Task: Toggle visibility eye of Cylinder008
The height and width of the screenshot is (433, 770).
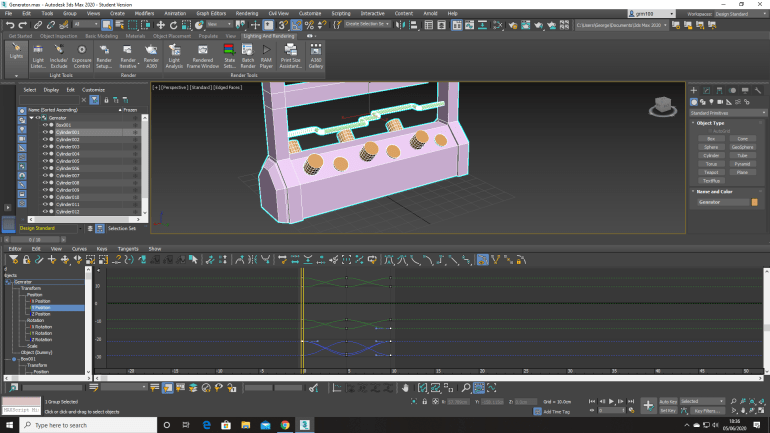Action: coord(45,183)
